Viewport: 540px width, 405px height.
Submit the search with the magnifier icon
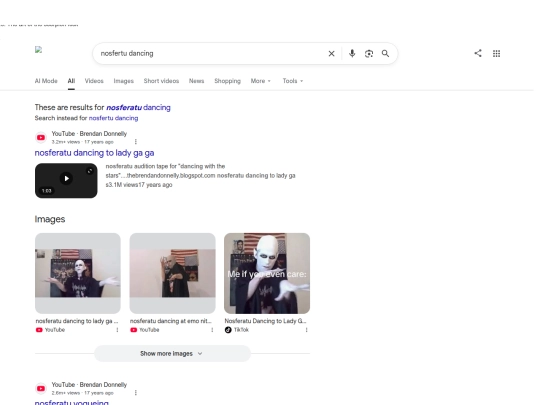tap(385, 53)
